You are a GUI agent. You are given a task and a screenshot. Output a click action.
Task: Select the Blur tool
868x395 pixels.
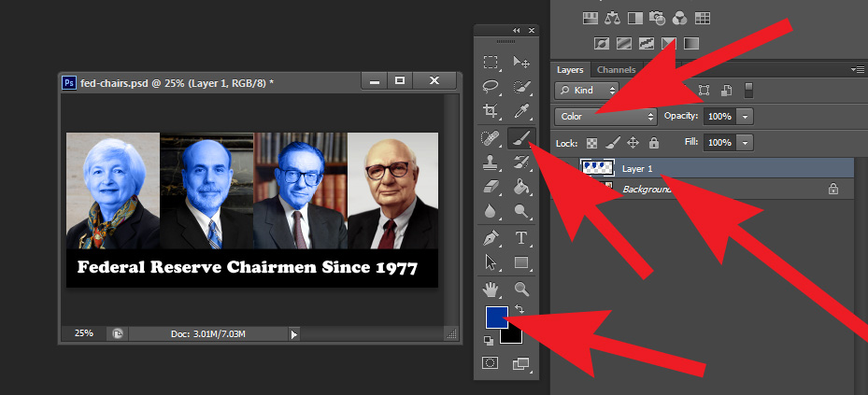click(x=491, y=211)
